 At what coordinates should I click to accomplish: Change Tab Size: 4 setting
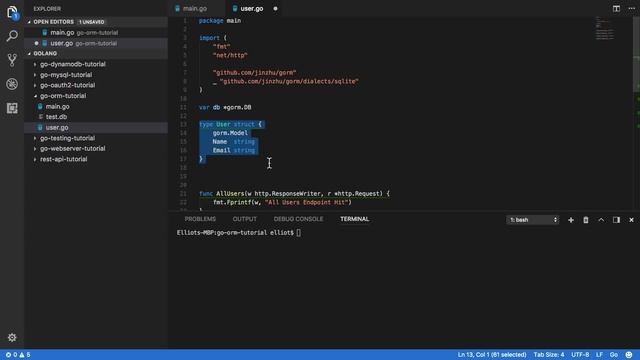pyautogui.click(x=549, y=355)
